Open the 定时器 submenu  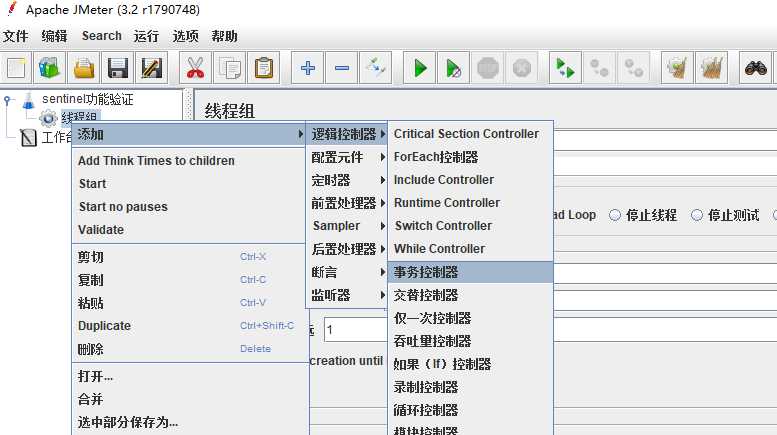[346, 180]
